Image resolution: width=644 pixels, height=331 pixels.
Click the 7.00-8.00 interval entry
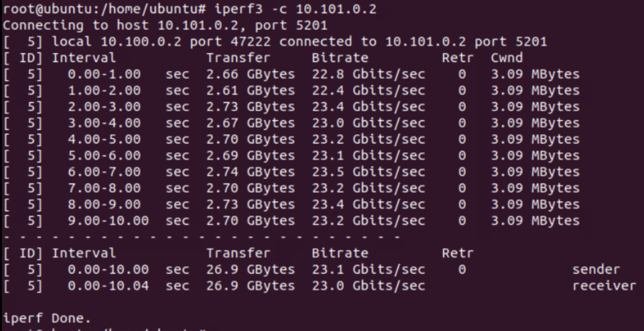coord(104,188)
